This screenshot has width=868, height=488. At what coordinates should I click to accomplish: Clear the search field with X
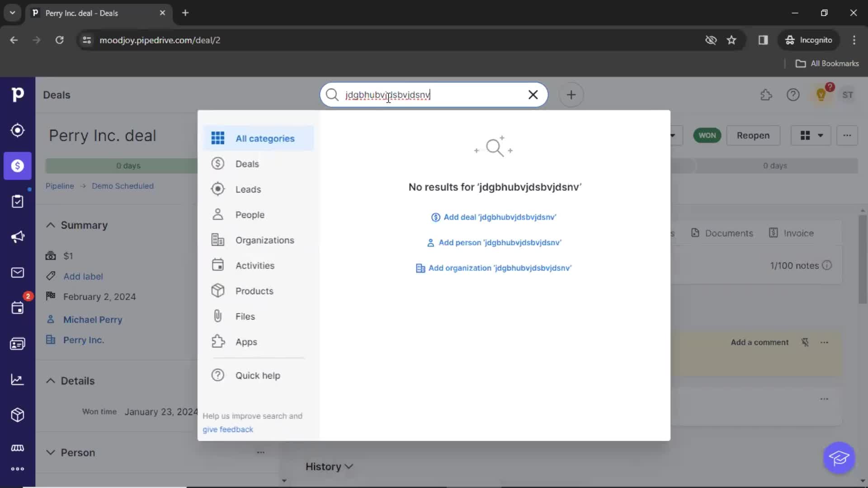click(533, 94)
